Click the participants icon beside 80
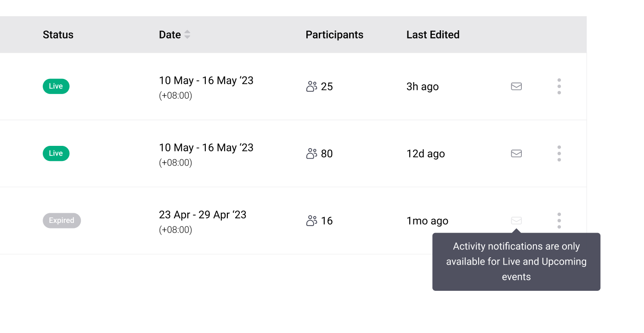The height and width of the screenshot is (333, 644). click(312, 153)
